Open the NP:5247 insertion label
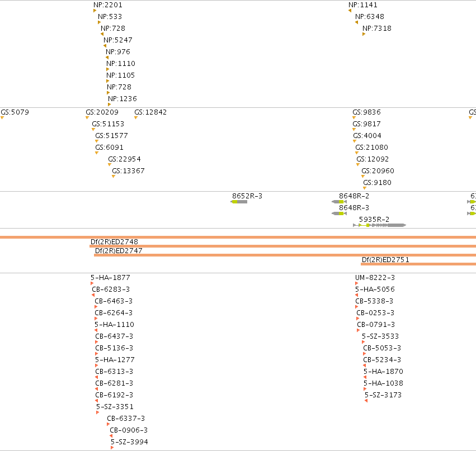The height and width of the screenshot is (451, 476). point(118,40)
